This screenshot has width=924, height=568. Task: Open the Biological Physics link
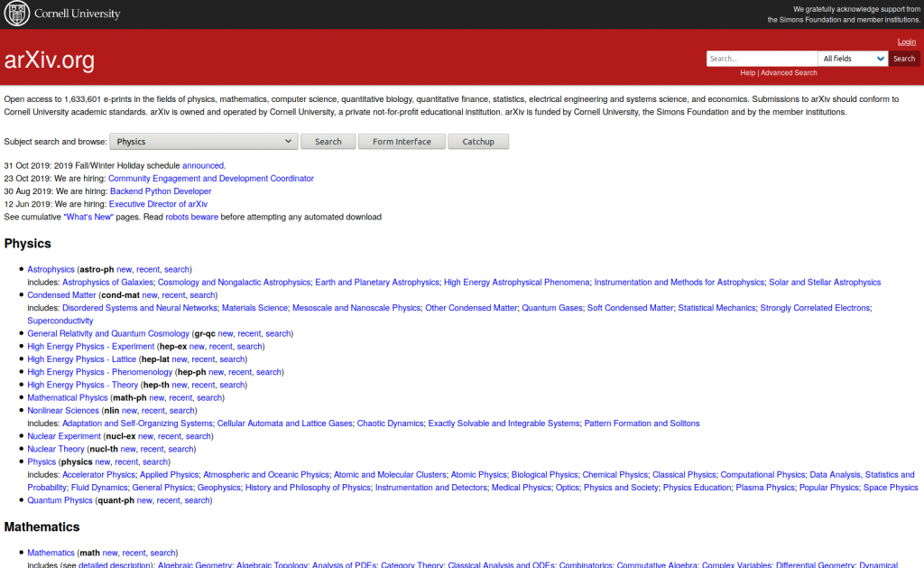[x=544, y=475]
